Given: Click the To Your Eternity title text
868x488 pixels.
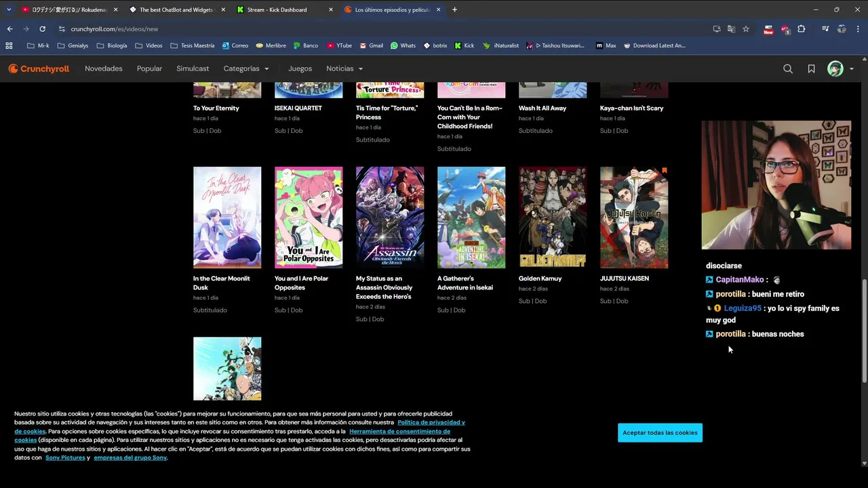Looking at the screenshot, I should [216, 108].
